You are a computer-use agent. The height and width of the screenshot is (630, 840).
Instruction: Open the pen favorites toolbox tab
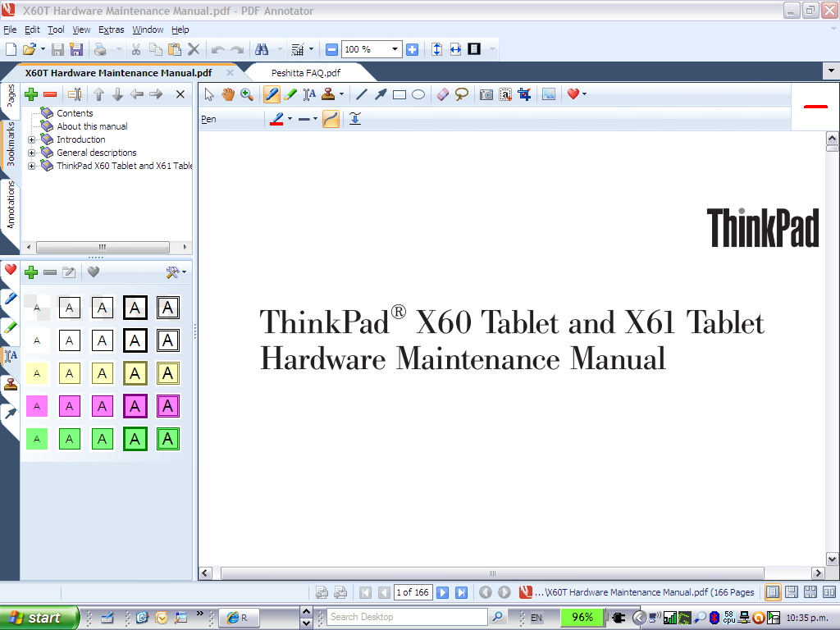click(x=10, y=299)
